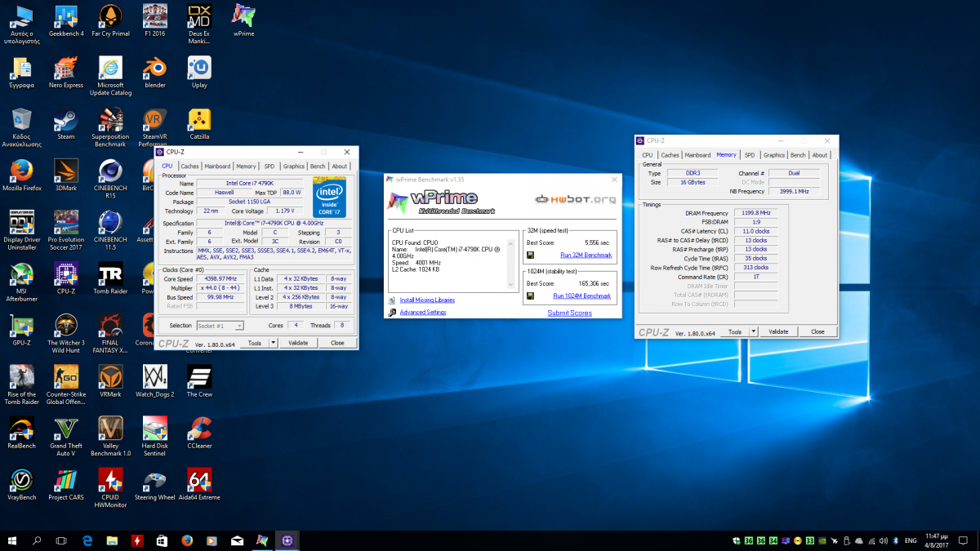Select Display Driver Uninstaller desktop icon
980x551 pixels.
point(22,230)
